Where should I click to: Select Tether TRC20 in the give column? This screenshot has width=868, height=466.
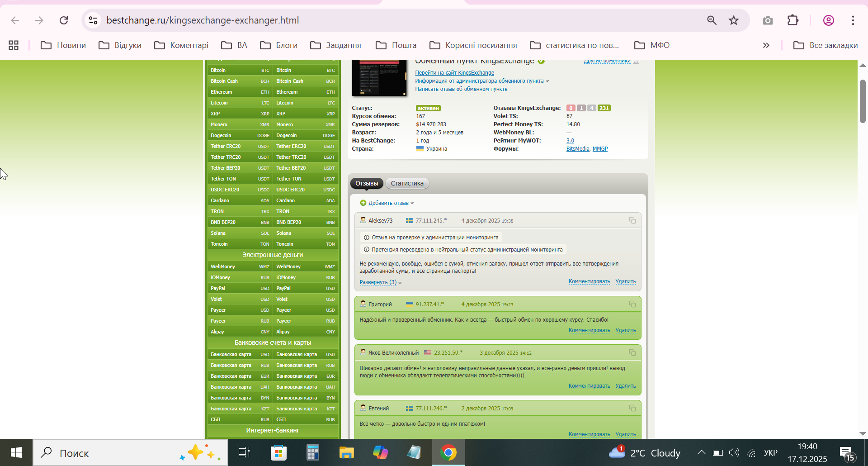(x=240, y=157)
